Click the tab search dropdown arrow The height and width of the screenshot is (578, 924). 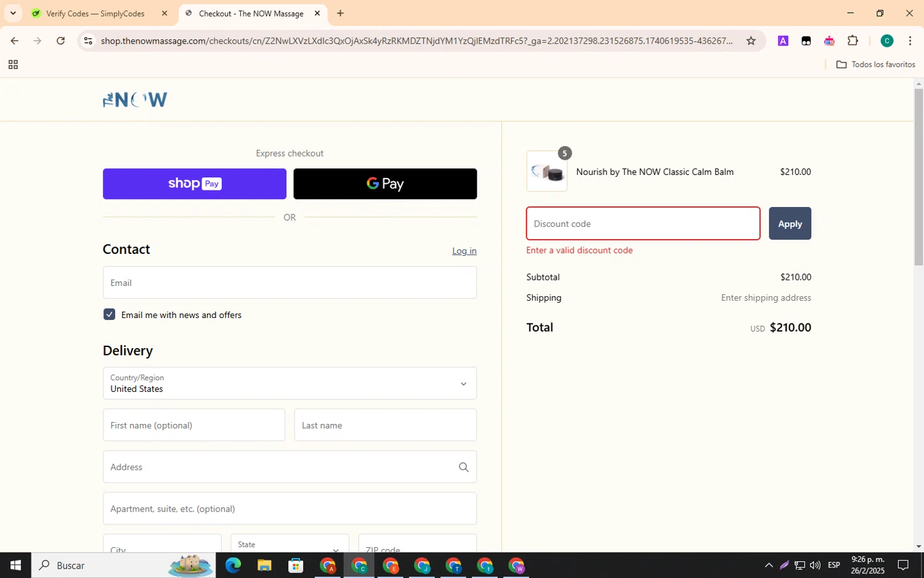13,13
